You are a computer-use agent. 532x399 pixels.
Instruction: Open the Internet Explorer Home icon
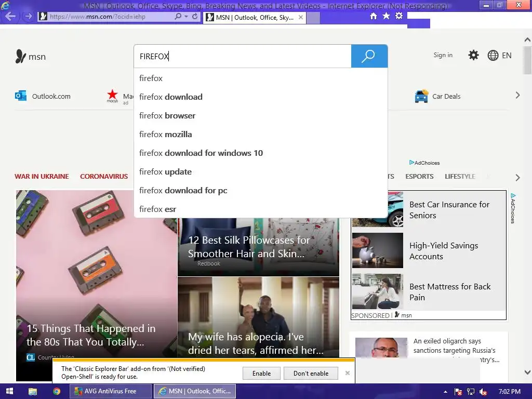pos(373,16)
